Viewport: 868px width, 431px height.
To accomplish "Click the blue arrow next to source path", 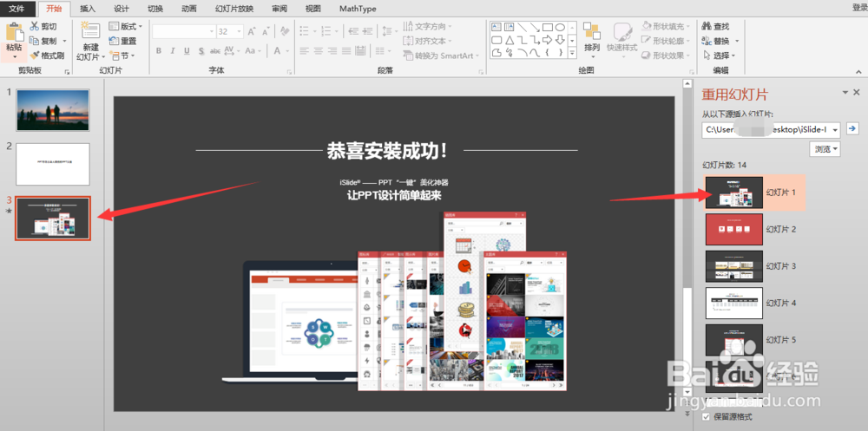I will point(852,129).
